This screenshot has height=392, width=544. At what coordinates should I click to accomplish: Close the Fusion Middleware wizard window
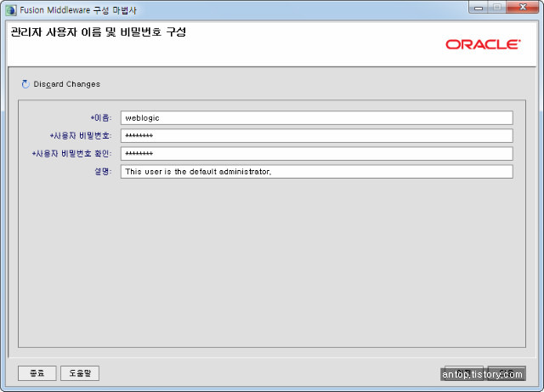pos(523,8)
